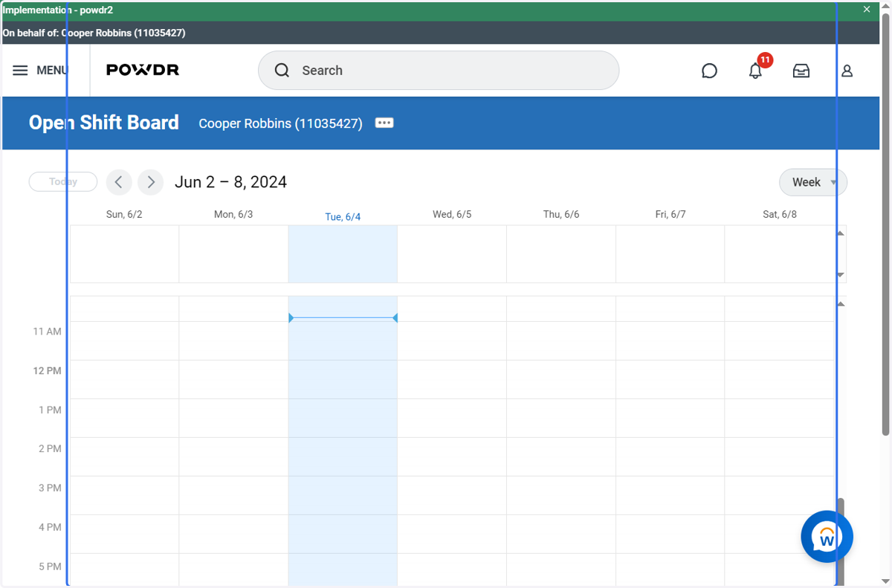
Task: Click the Jun 2 – 8, 2024 date range
Action: tap(230, 182)
